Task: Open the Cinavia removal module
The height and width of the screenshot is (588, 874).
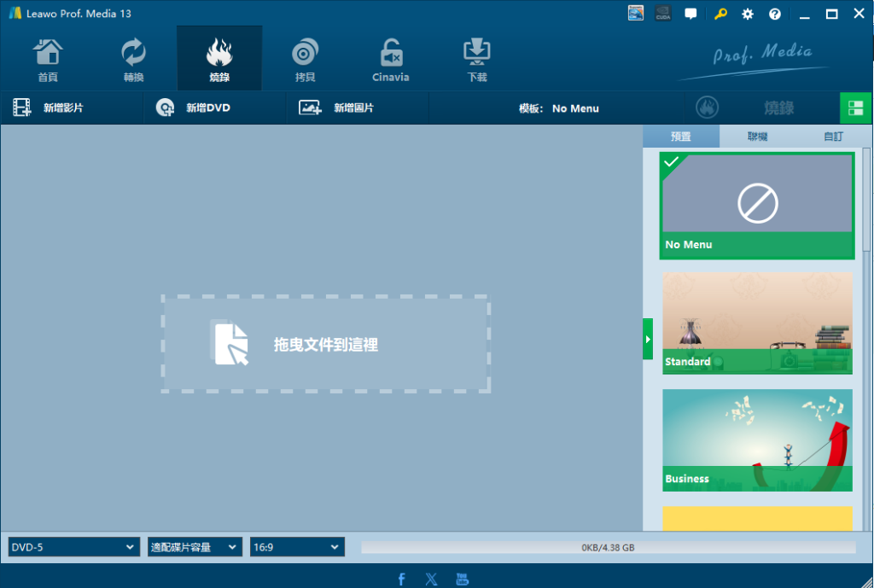Action: tap(391, 59)
